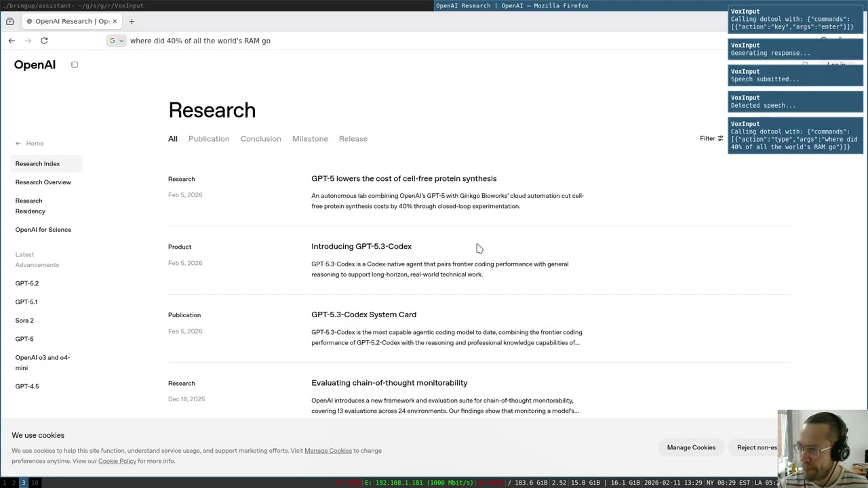Open the search engine selector dropdown

coord(117,41)
